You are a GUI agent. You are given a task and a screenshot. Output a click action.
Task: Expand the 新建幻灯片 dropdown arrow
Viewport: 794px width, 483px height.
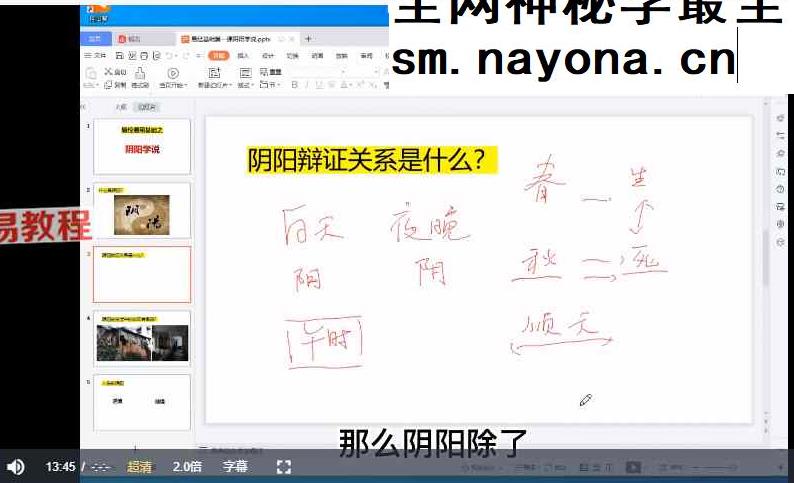tap(230, 86)
